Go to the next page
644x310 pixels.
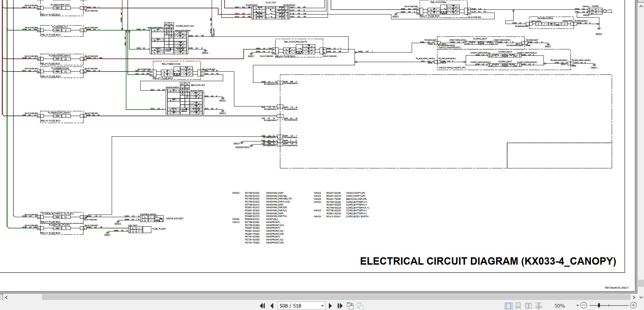[330, 306]
